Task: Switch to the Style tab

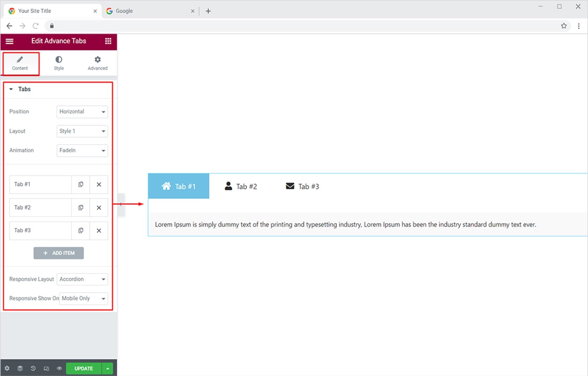Action: (58, 64)
